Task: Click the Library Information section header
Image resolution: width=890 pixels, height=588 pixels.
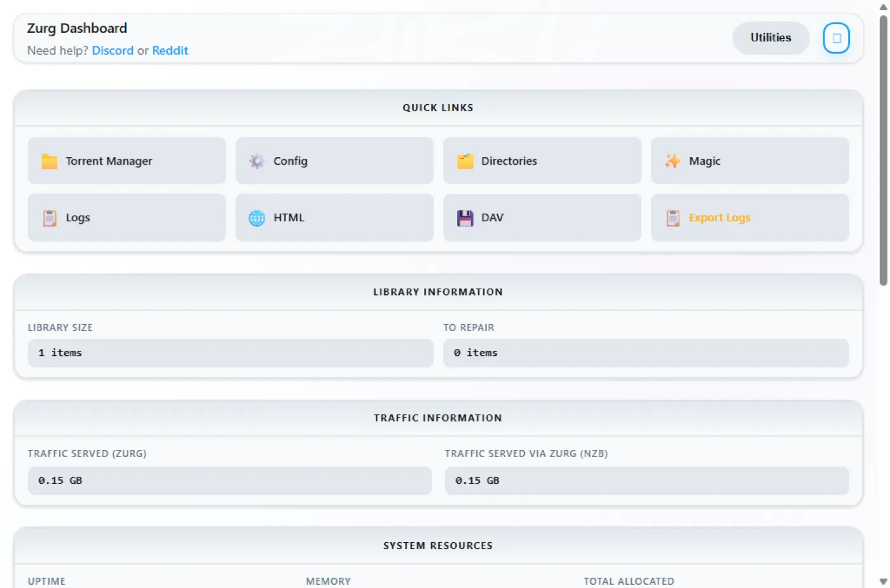Action: 438,292
